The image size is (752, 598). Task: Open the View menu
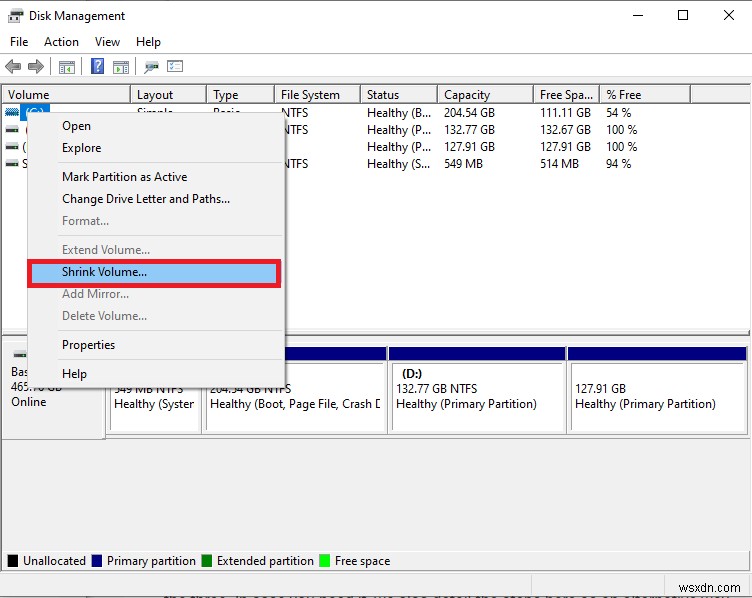coord(107,42)
